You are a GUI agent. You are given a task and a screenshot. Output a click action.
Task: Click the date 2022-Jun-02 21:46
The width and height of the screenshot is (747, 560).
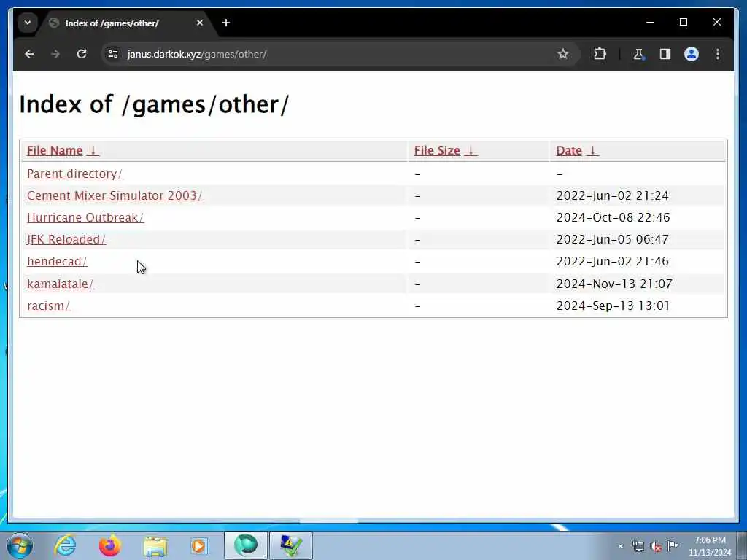(x=612, y=262)
